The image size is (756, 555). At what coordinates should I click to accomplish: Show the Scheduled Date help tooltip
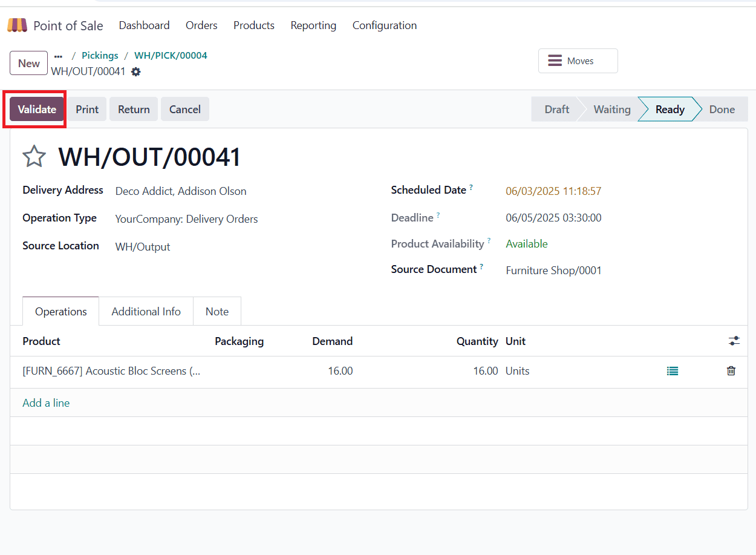tap(471, 188)
